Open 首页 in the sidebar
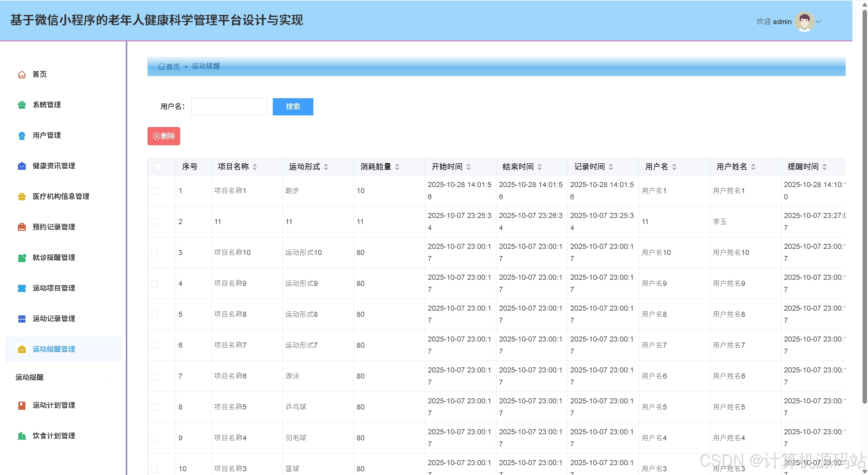The height and width of the screenshot is (475, 868). (63, 74)
